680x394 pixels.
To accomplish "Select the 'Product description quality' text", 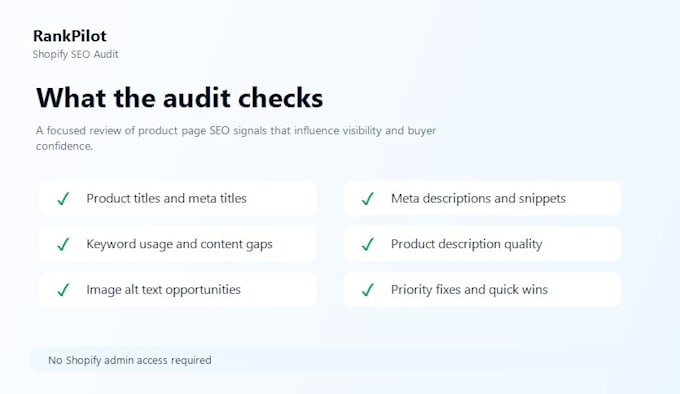I will click(467, 244).
